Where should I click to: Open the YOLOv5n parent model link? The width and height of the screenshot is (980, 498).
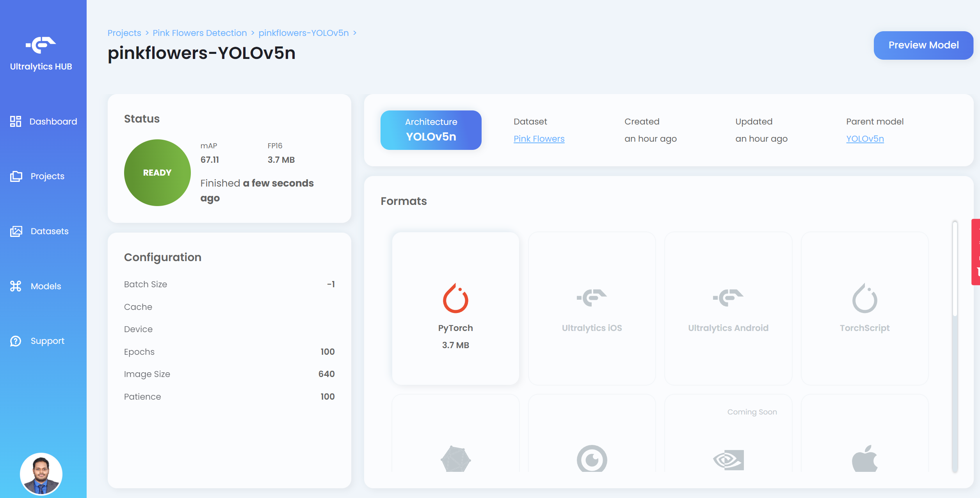click(865, 139)
